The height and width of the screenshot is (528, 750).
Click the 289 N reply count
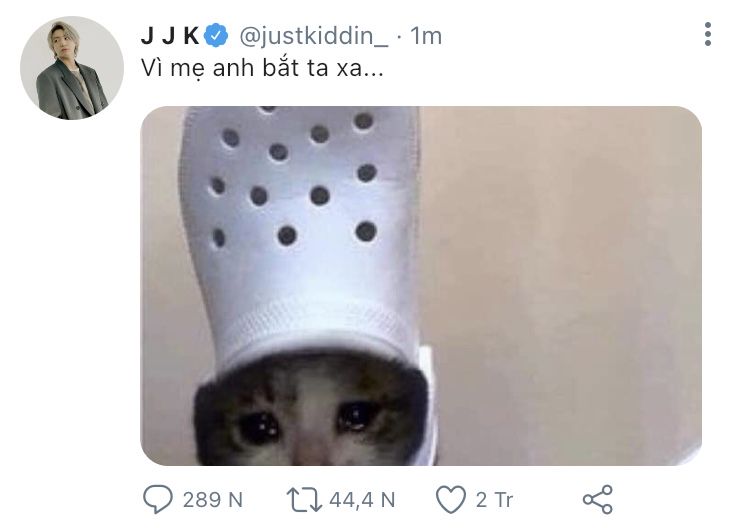click(x=213, y=500)
